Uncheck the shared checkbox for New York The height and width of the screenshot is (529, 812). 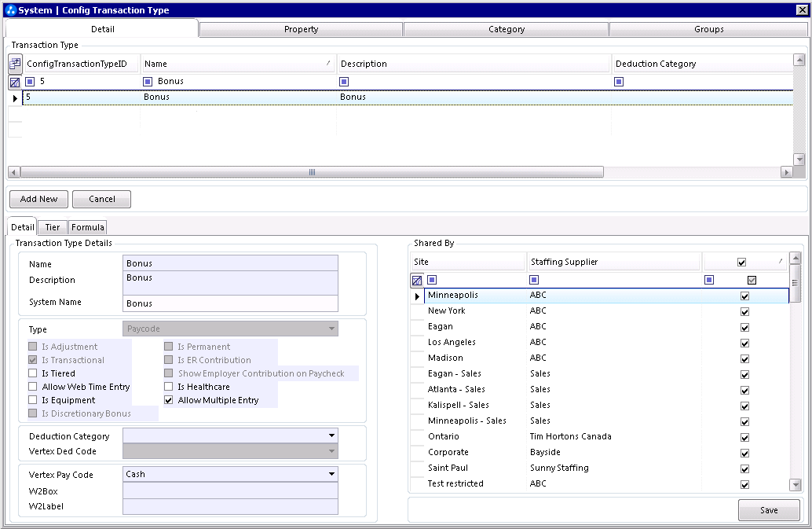point(744,312)
